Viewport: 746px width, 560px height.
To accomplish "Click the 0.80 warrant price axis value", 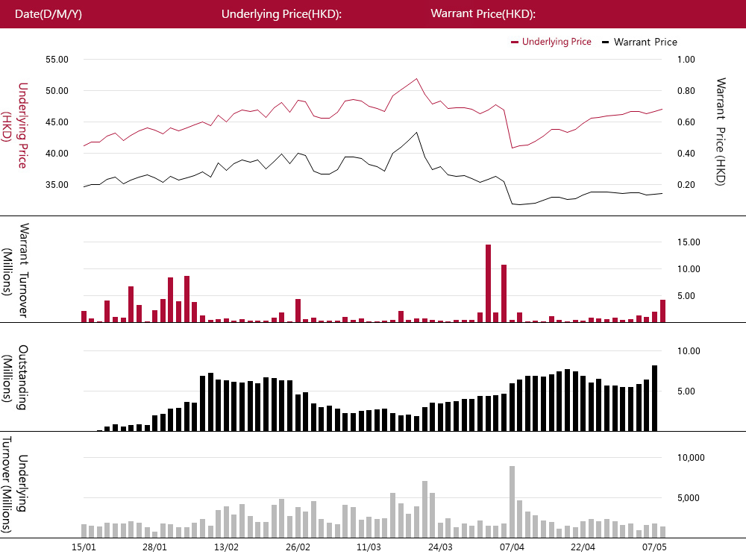I will 686,91.
